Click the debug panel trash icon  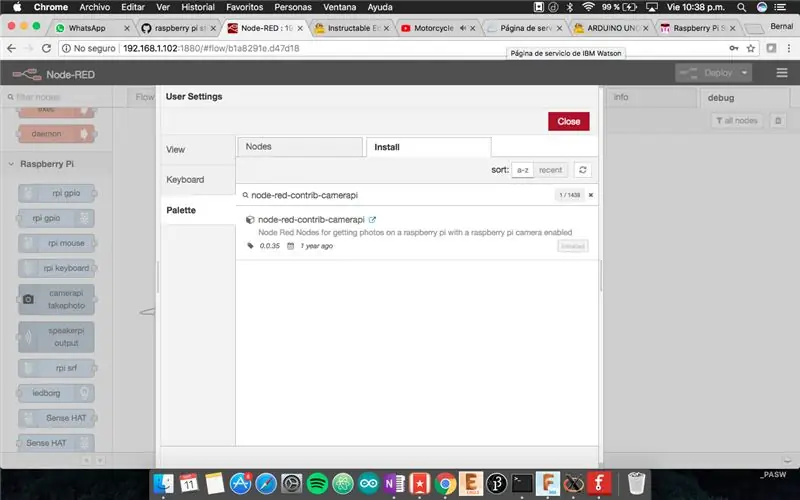point(778,121)
